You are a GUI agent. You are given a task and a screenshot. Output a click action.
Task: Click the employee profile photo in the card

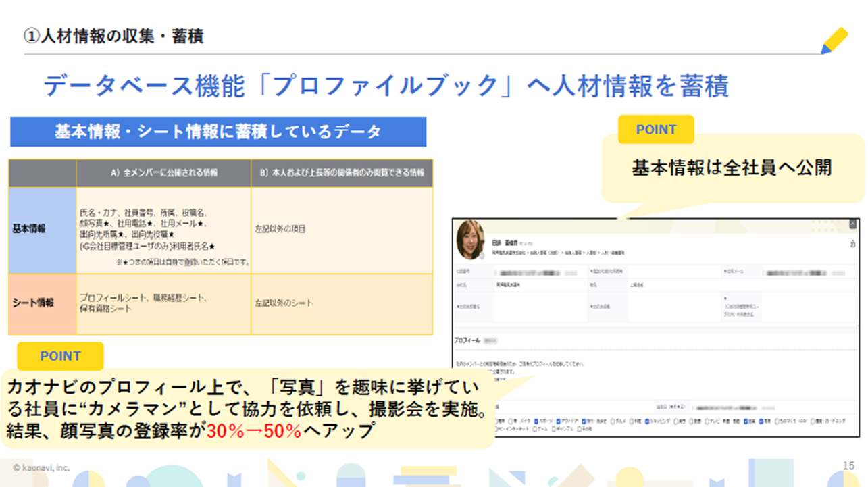coord(470,240)
